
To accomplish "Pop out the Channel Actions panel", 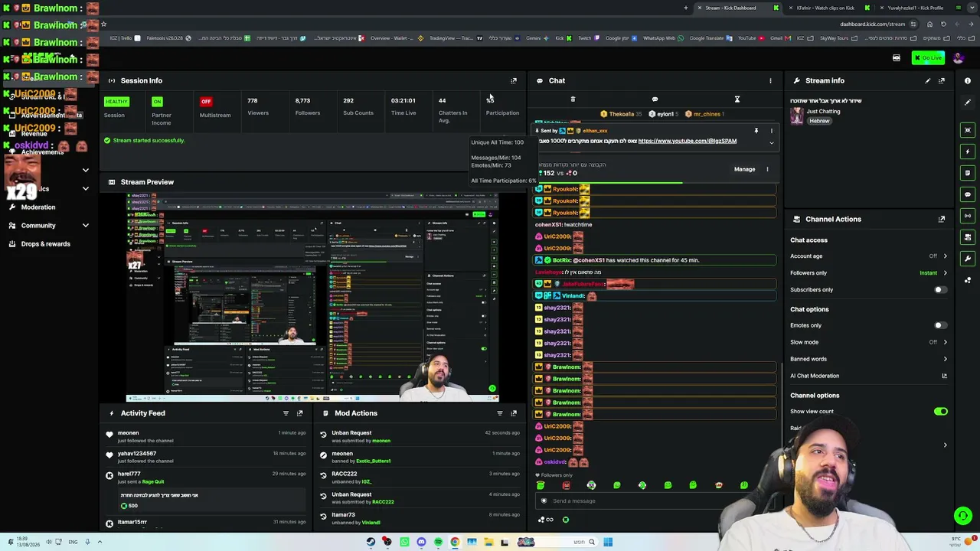I will tap(942, 219).
